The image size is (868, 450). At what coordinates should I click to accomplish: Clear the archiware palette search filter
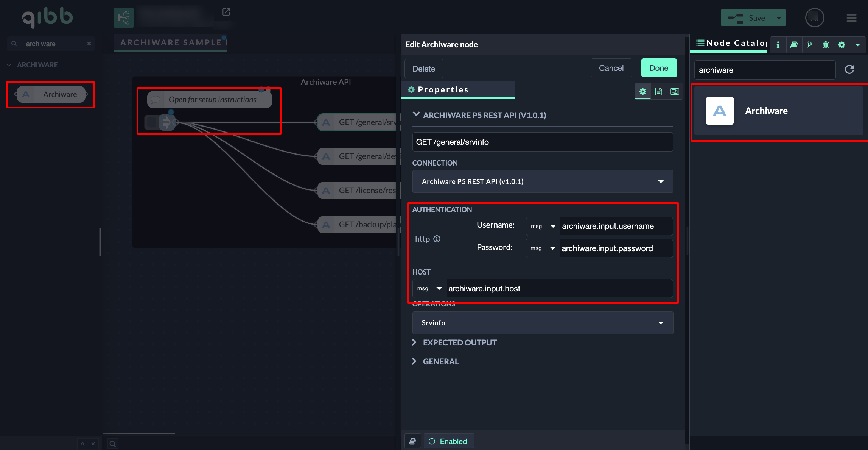(x=89, y=44)
